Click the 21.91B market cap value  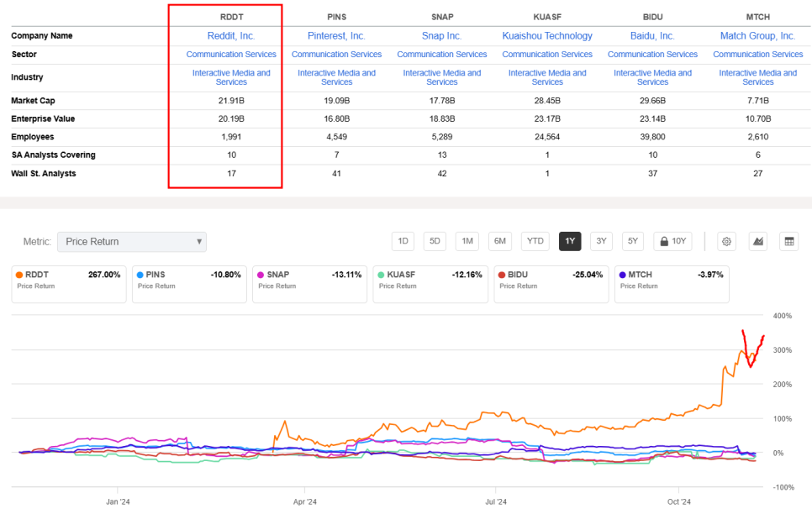pyautogui.click(x=231, y=101)
